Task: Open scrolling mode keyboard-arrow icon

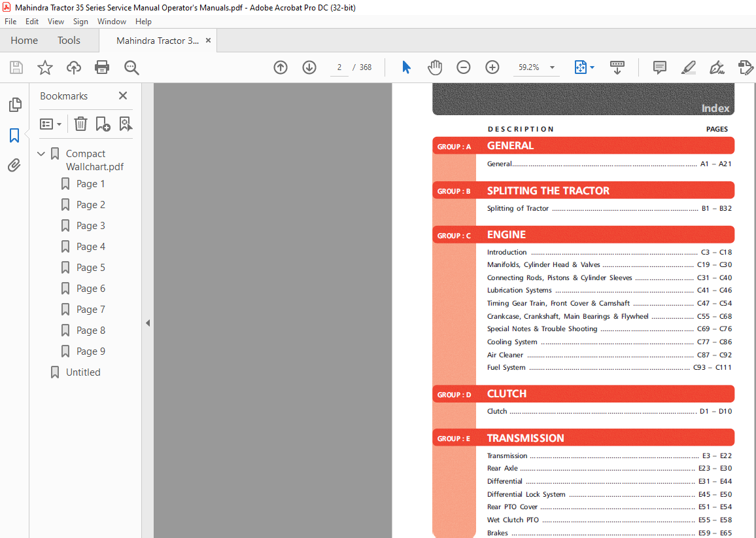Action: click(617, 67)
